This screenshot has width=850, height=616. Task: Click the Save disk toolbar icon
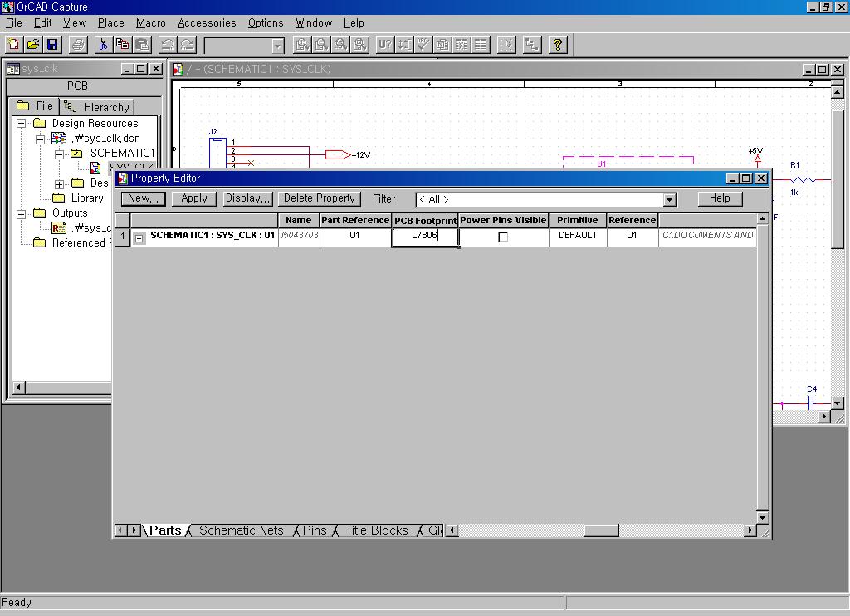point(52,45)
